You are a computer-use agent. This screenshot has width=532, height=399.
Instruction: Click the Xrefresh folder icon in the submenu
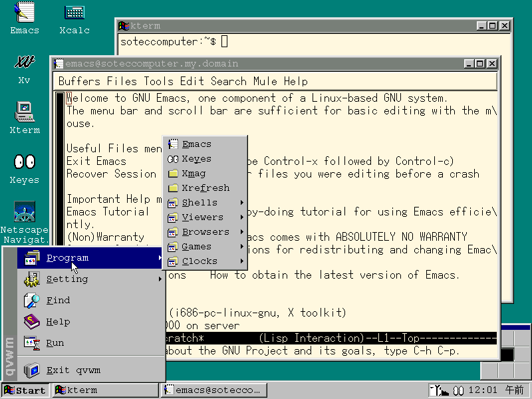173,188
